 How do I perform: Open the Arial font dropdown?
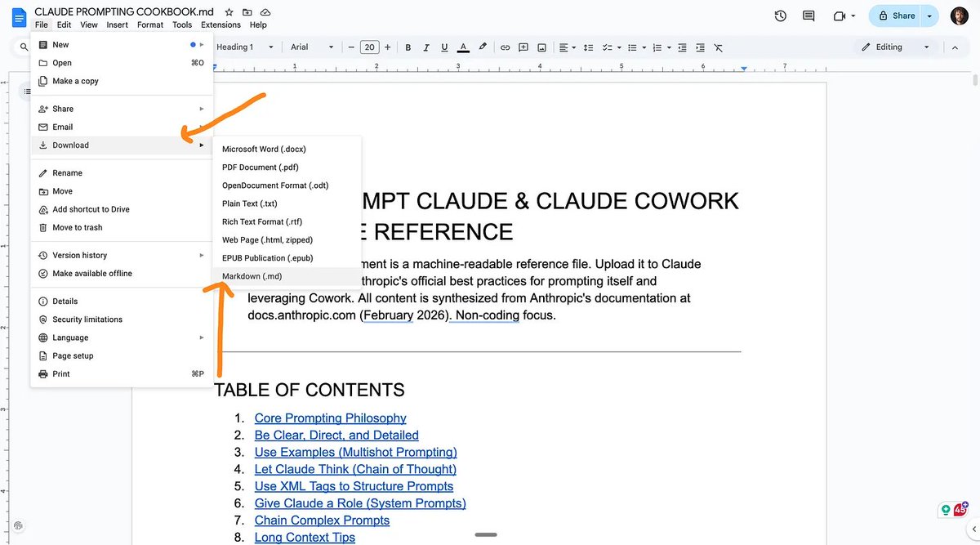(312, 47)
